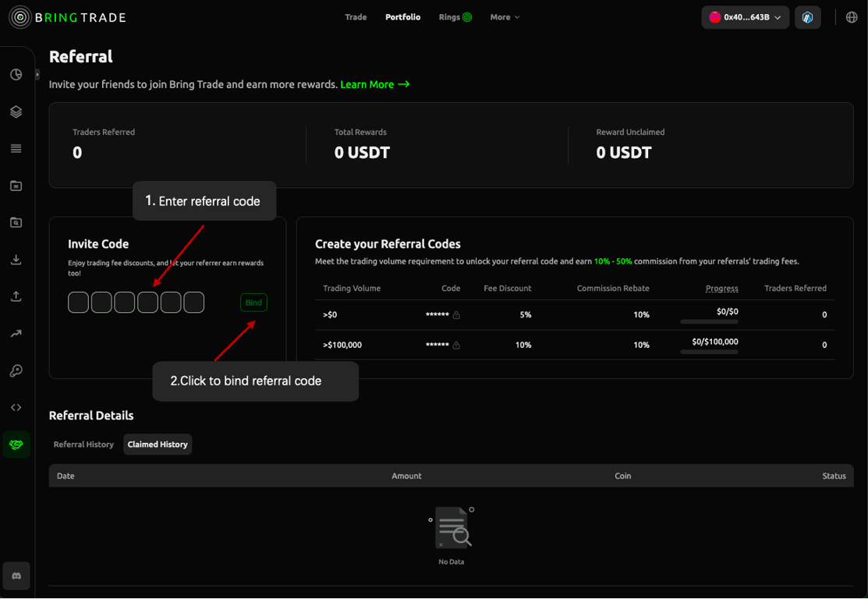Open the folder search sidebar icon
Viewport: 868px width, 599px height.
click(x=16, y=222)
